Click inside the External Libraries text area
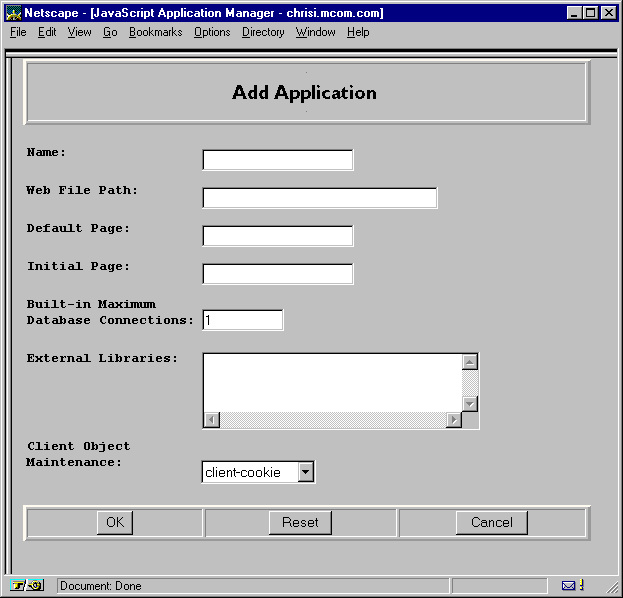 [333, 383]
